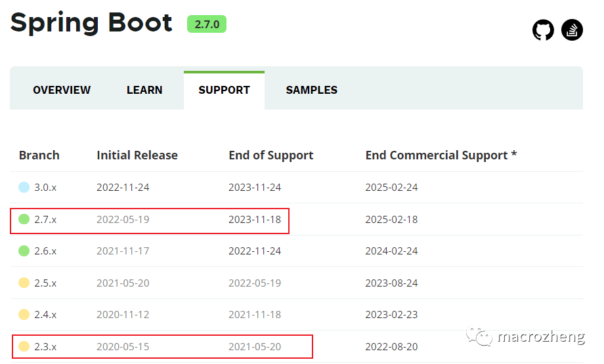Image resolution: width=604 pixels, height=364 pixels.
Task: Switch to the OVERVIEW tab
Action: click(62, 90)
